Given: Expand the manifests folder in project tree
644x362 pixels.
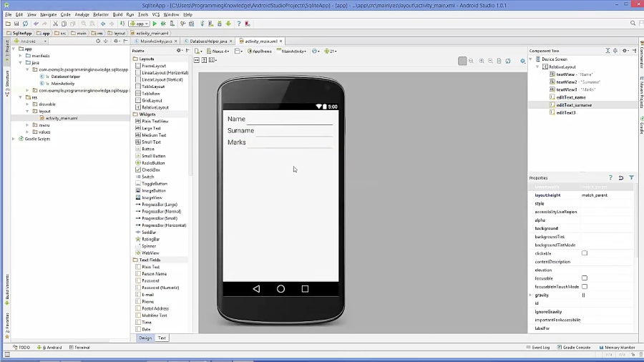Looking at the screenshot, I should click(x=27, y=56).
